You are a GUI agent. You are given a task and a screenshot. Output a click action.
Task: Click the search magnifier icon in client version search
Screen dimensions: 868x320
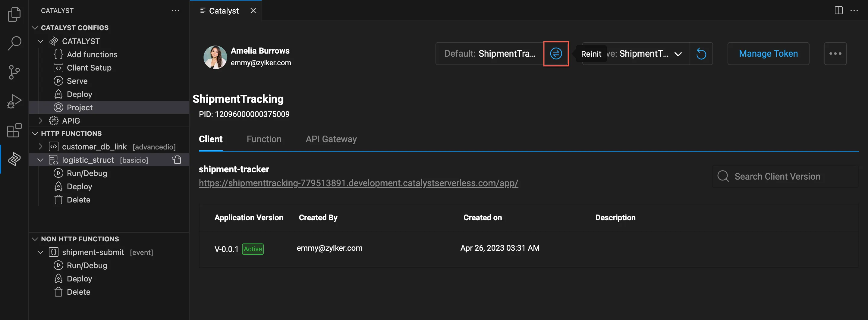click(x=723, y=176)
